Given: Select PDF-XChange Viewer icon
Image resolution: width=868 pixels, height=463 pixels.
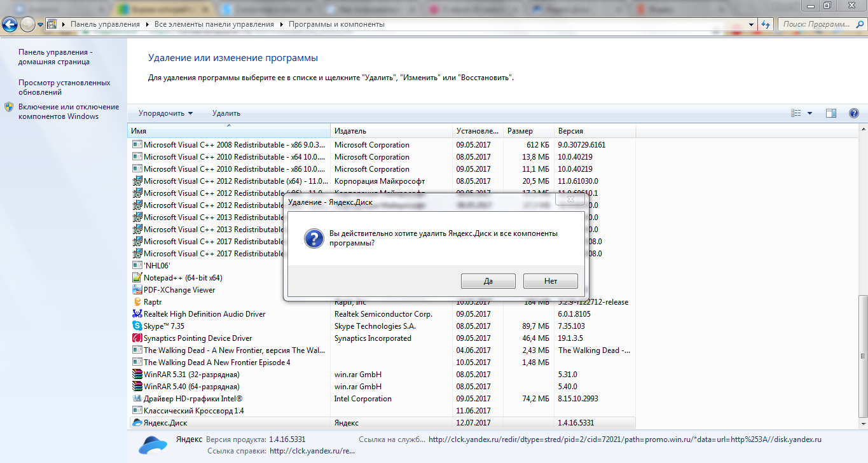Looking at the screenshot, I should click(x=137, y=289).
